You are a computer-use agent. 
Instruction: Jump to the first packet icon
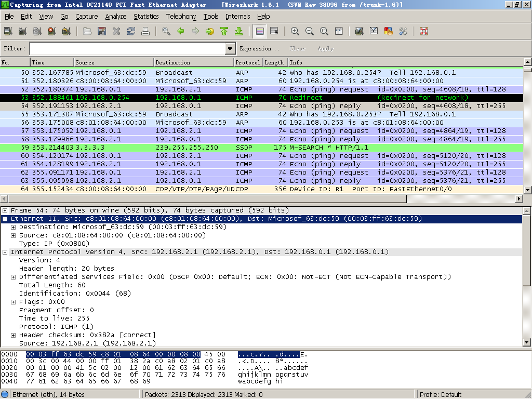click(x=224, y=31)
